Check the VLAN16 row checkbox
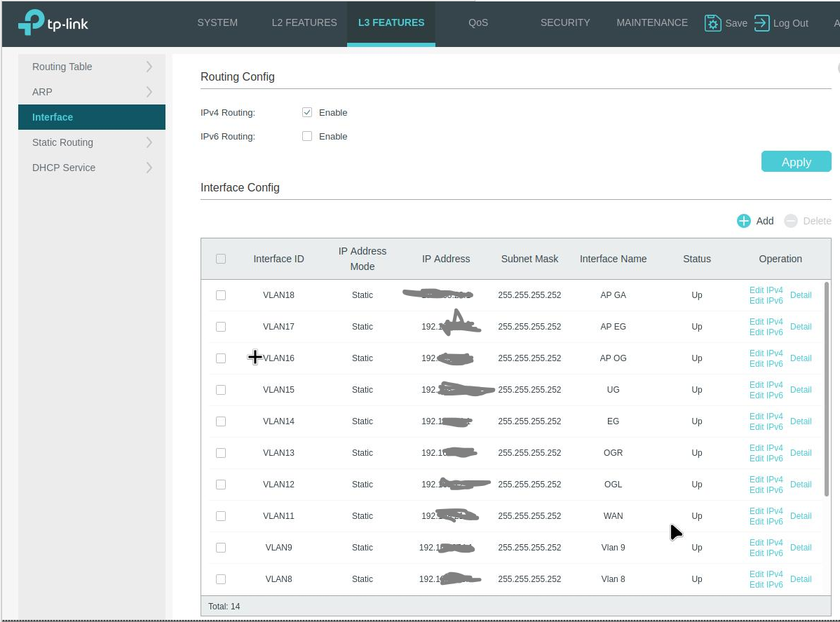Viewport: 840px width, 622px height. click(221, 358)
